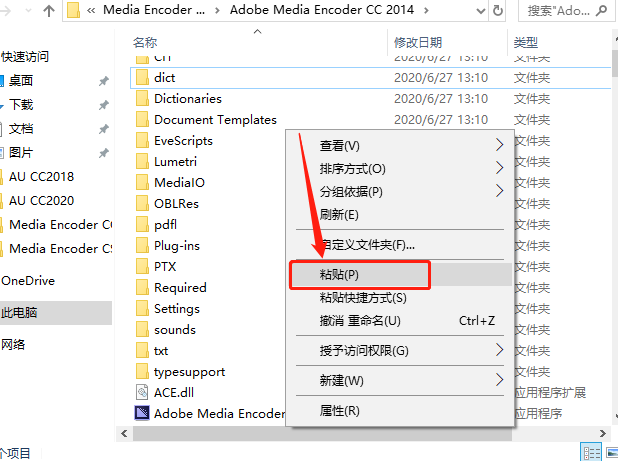Select the typesupport folder icon
This screenshot has height=461, width=618.
[142, 372]
